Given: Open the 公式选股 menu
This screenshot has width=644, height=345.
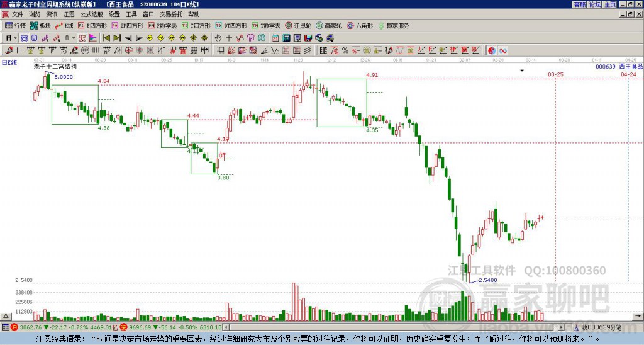Looking at the screenshot, I should [x=92, y=14].
